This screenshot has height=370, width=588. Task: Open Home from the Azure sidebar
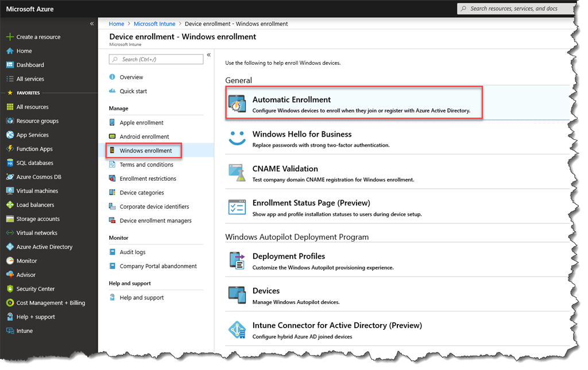(x=24, y=51)
